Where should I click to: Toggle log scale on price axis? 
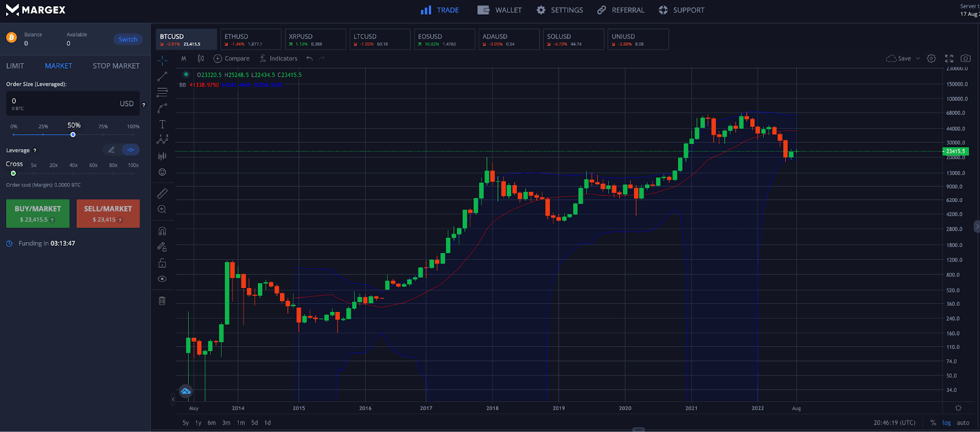[x=946, y=423]
